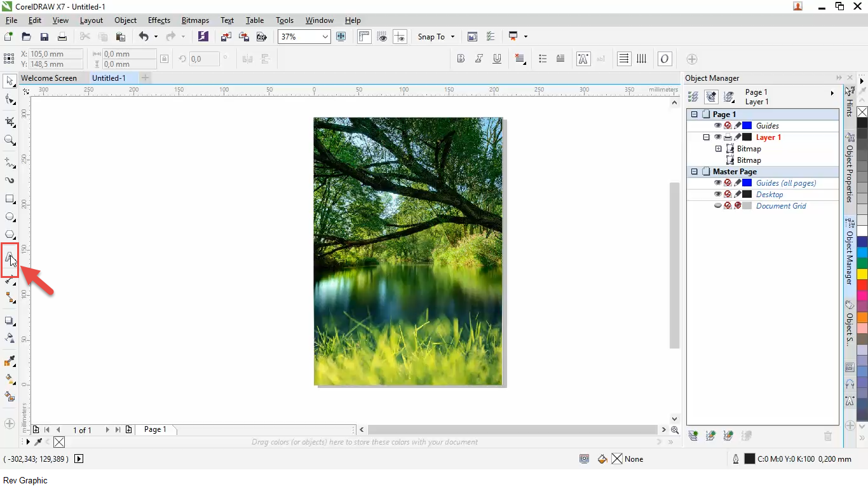Open the Hints docker tab
Screen dimensions: 868x491
(x=850, y=102)
